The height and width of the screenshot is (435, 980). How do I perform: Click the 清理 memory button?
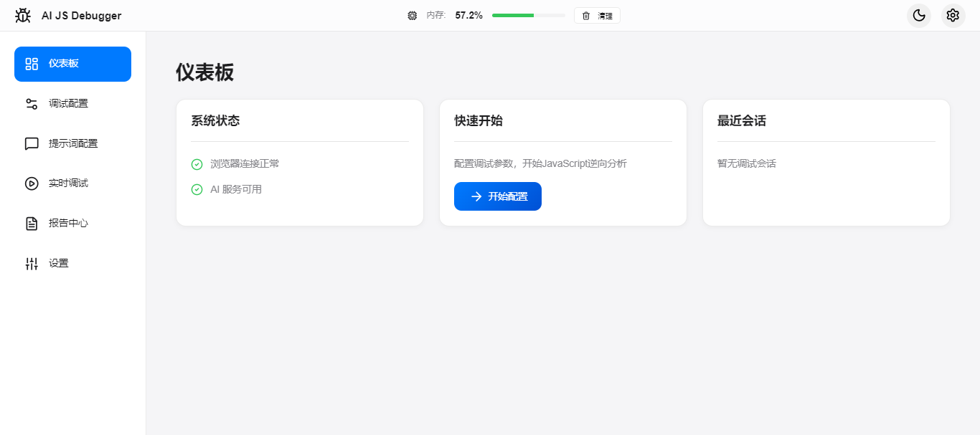click(x=597, y=16)
